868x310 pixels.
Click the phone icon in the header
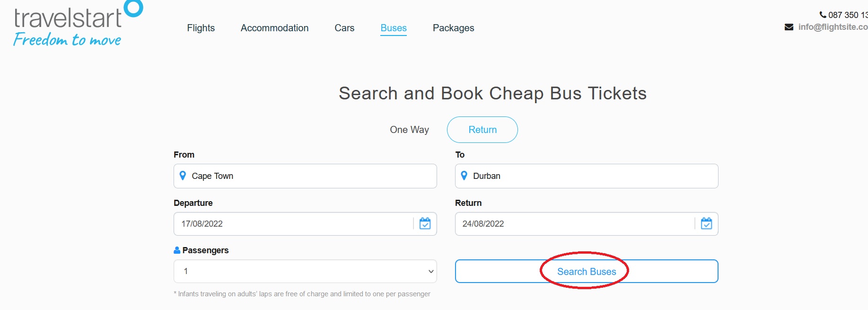pyautogui.click(x=823, y=15)
